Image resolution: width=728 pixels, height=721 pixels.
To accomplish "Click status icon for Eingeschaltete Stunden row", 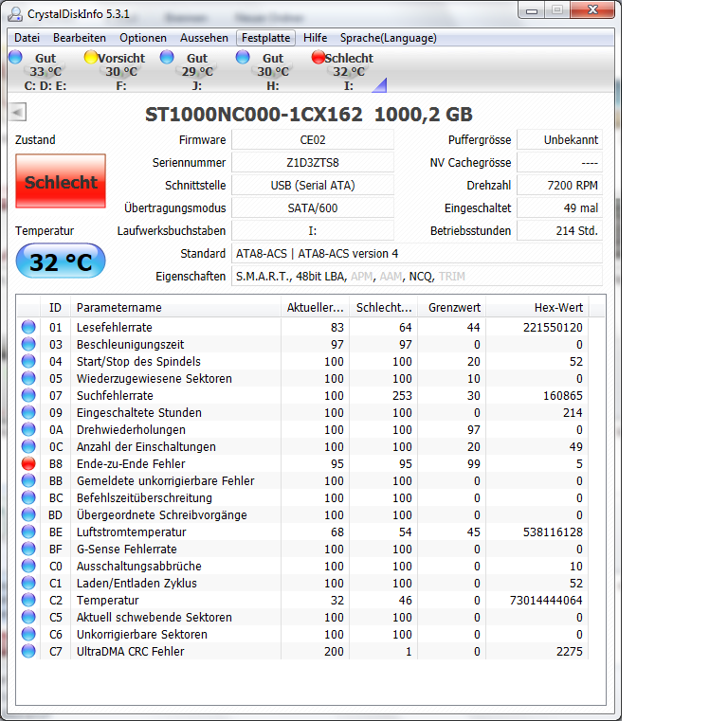I will [28, 412].
